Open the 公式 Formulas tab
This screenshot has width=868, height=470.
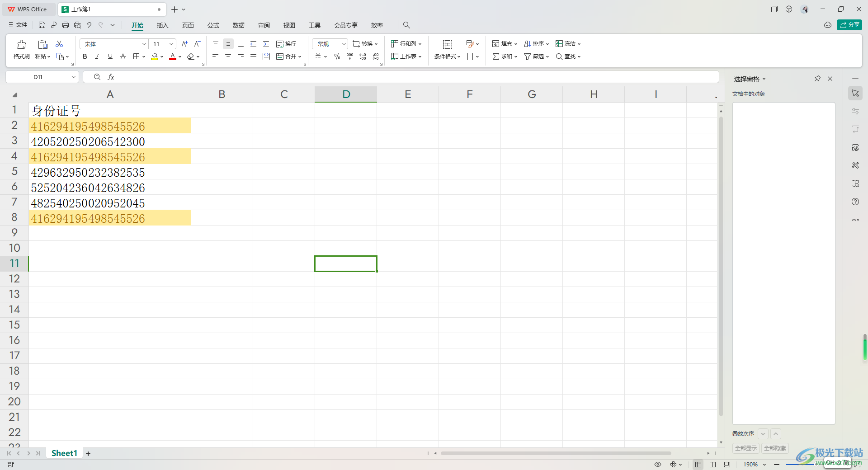click(213, 25)
